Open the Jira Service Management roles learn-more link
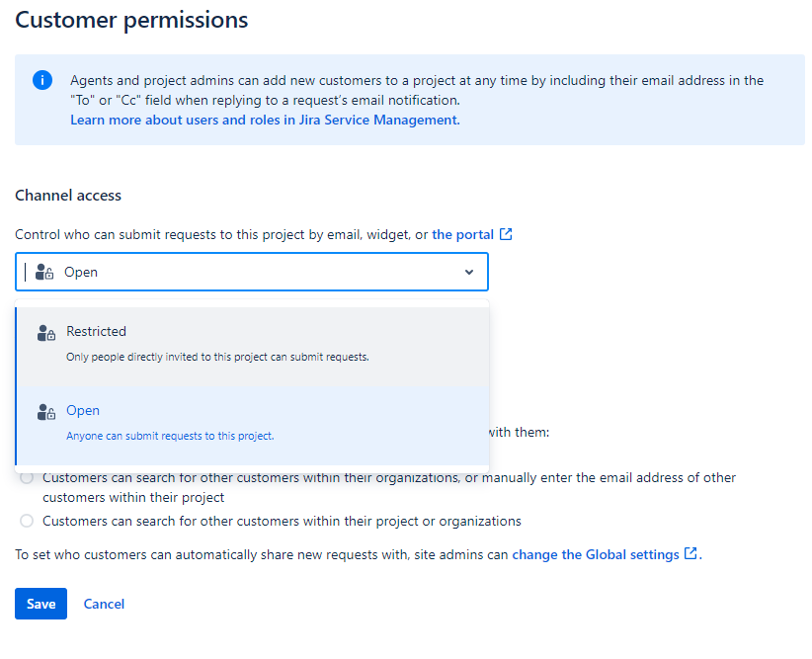This screenshot has height=659, width=812. coord(263,120)
